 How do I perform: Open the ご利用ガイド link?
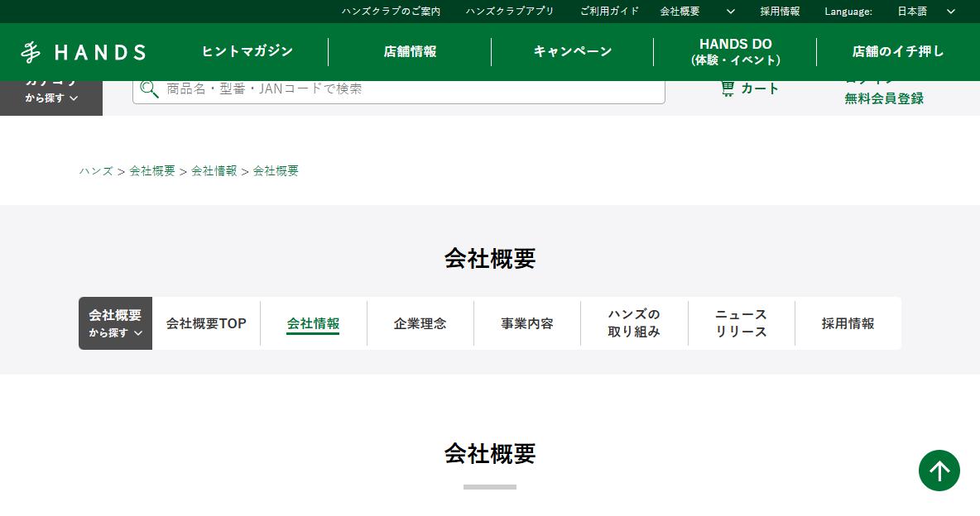coord(609,12)
